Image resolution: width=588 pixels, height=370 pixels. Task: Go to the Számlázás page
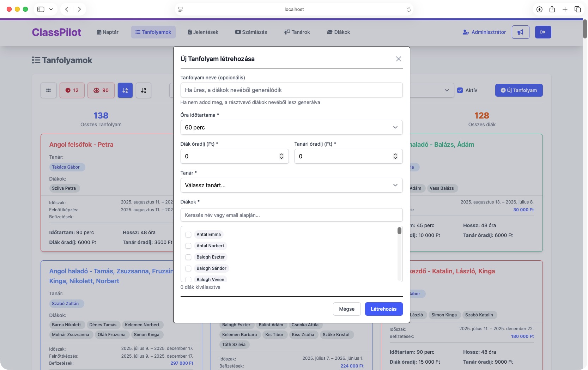click(x=251, y=32)
